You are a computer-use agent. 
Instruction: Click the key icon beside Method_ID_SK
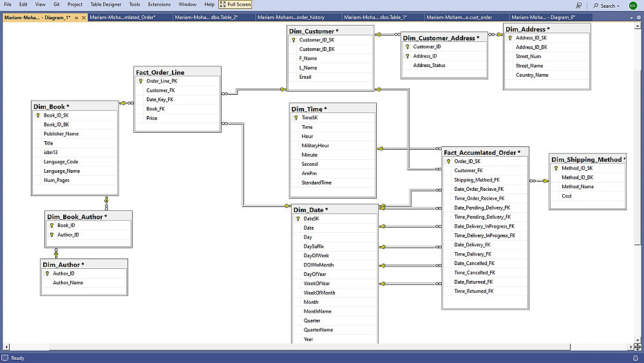pos(556,168)
